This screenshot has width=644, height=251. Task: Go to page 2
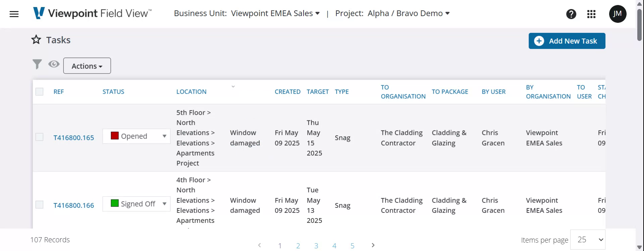tap(298, 246)
